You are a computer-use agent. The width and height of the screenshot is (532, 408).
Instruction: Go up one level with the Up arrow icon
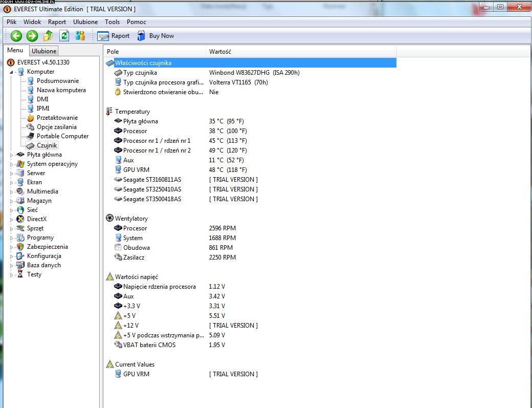48,36
